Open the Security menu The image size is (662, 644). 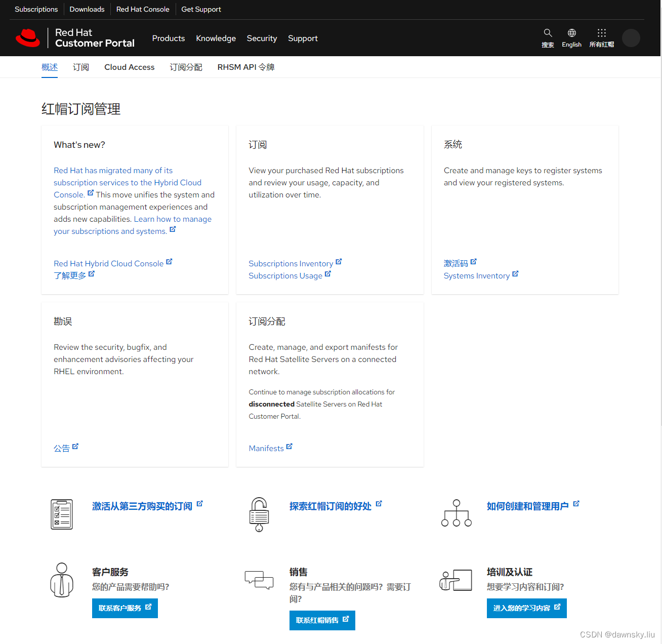262,38
